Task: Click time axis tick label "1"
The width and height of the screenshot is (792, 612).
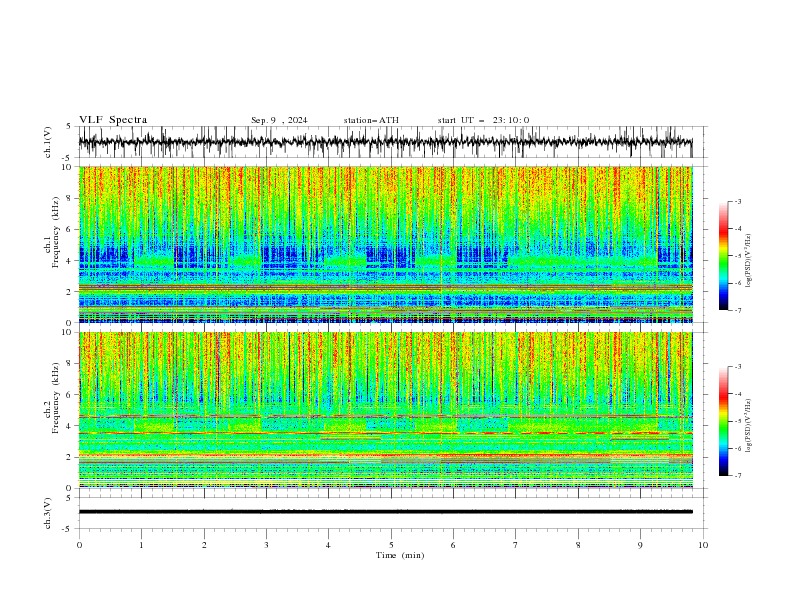Action: coord(141,545)
